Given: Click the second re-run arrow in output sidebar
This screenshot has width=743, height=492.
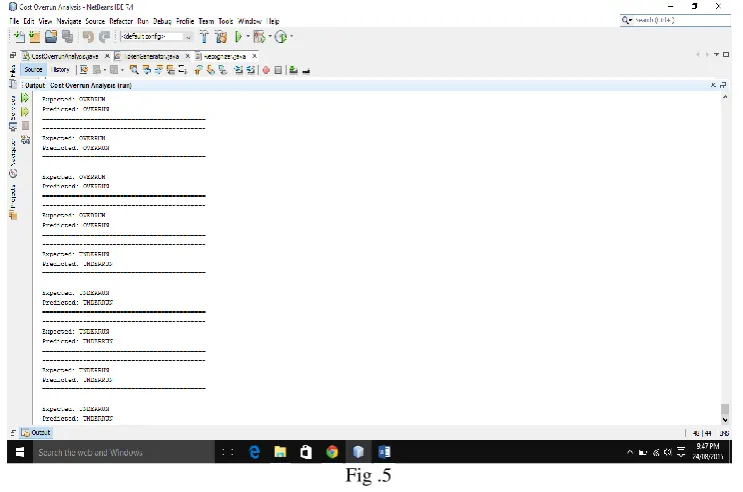Looking at the screenshot, I should click(x=25, y=112).
